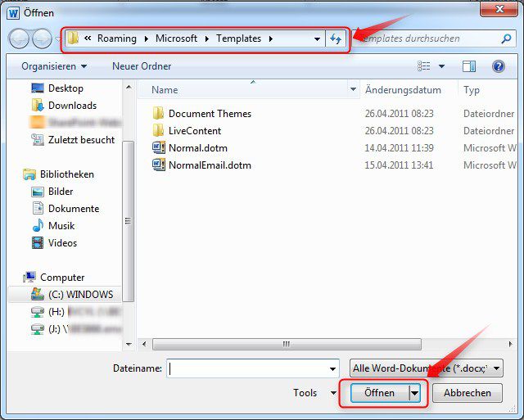Click the Document Themes folder icon
Image resolution: width=524 pixels, height=420 pixels.
158,114
